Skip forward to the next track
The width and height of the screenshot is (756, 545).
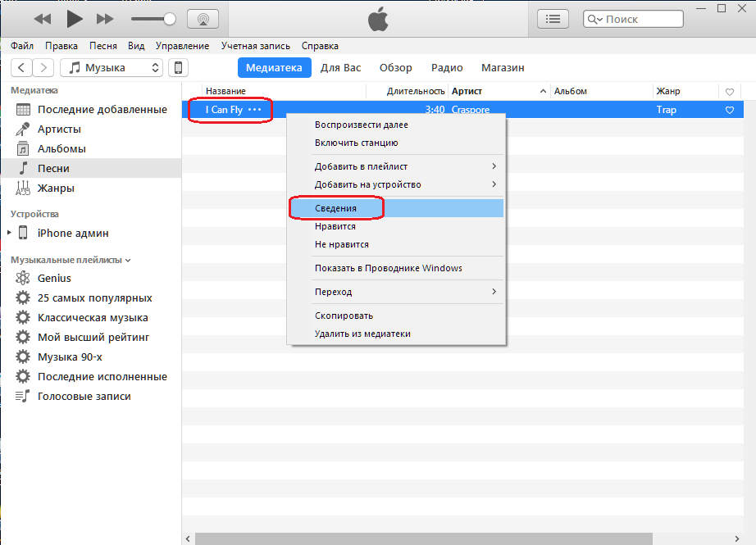click(105, 20)
